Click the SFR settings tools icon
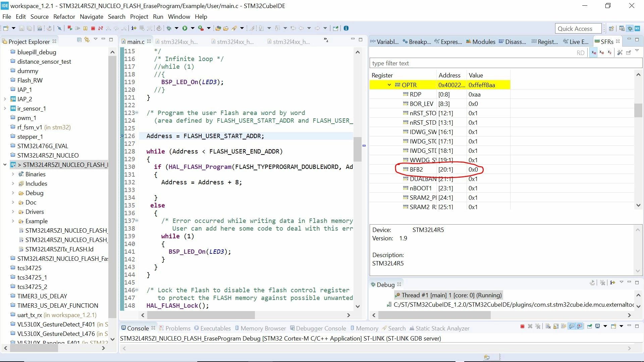 [x=620, y=53]
